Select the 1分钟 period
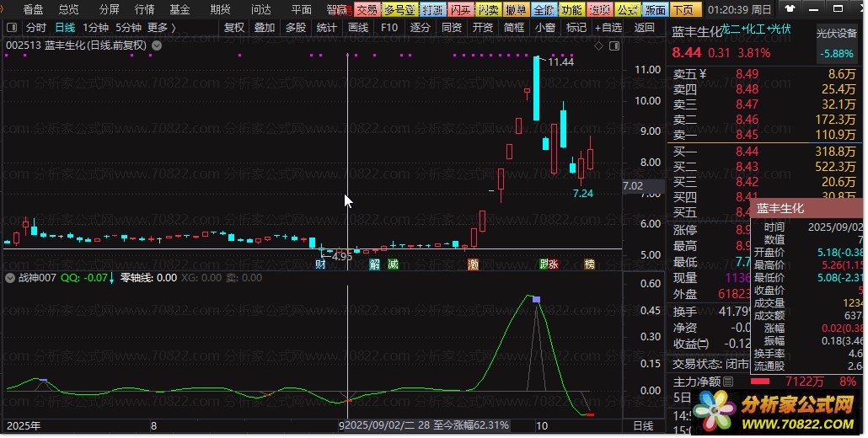 point(96,28)
